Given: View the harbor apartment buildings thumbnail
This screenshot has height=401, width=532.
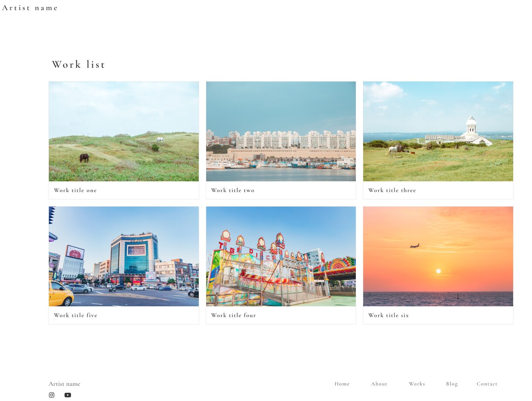Looking at the screenshot, I should (281, 131).
